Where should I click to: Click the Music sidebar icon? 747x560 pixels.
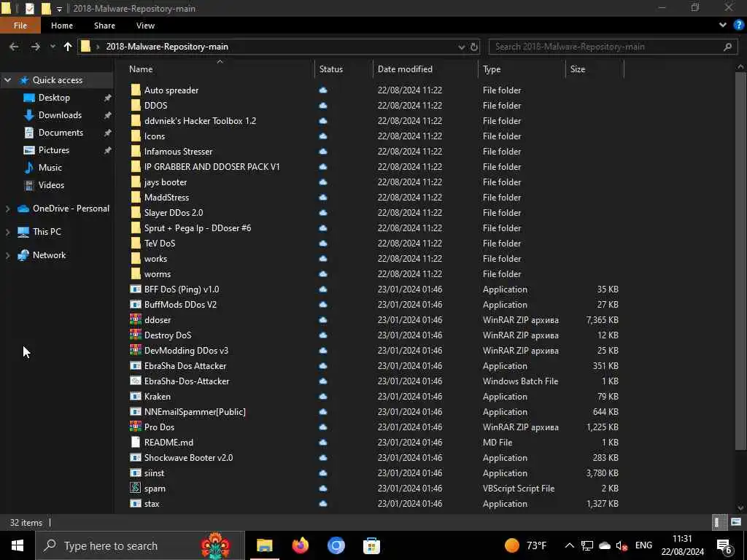29,168
